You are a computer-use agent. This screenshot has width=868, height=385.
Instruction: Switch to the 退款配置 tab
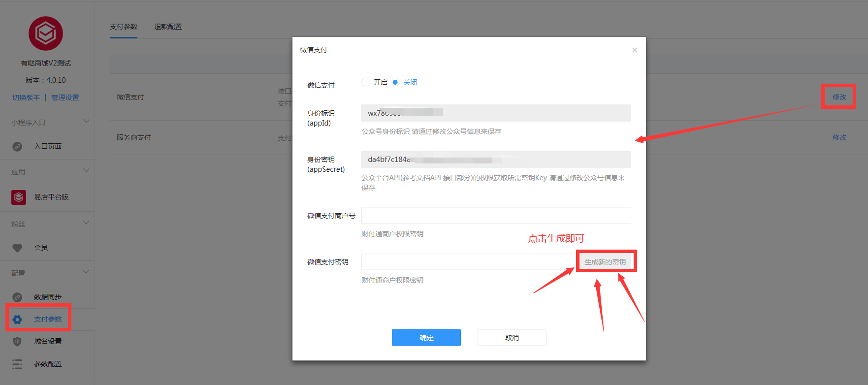(x=168, y=27)
